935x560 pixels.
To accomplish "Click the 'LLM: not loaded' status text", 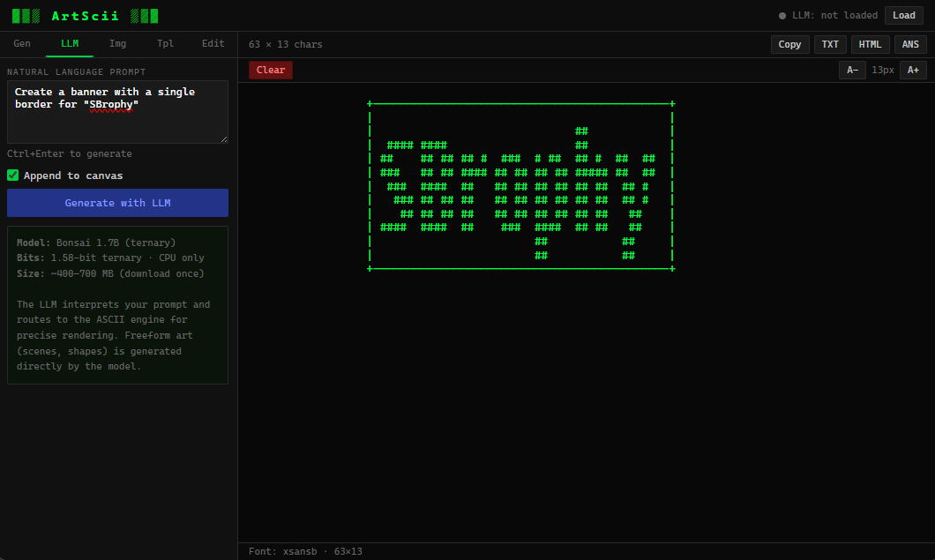I will tap(834, 16).
